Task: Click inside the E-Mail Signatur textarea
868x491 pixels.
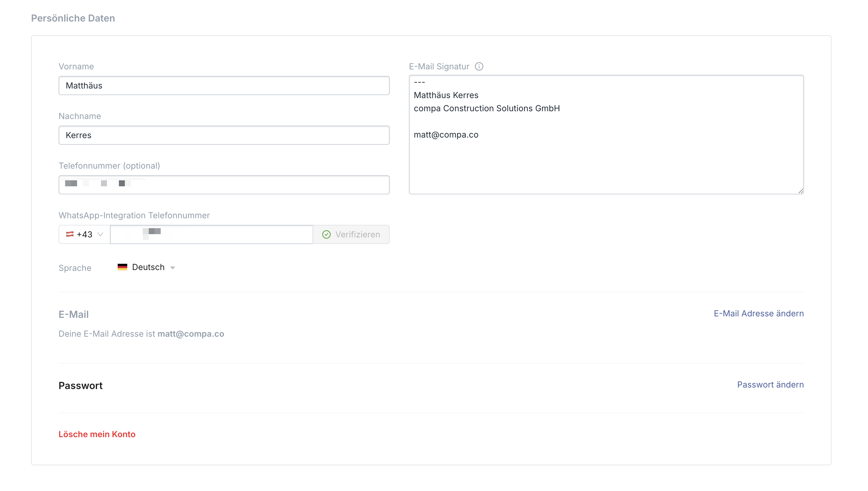Action: point(606,162)
